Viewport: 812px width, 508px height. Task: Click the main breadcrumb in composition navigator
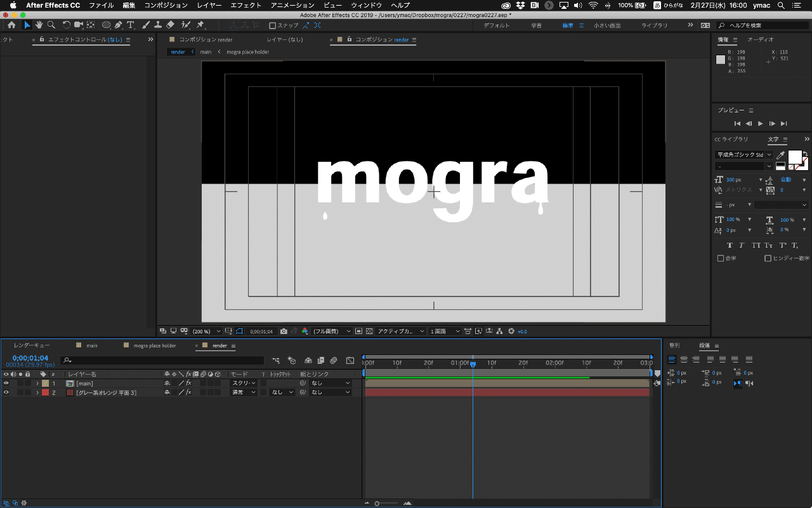pyautogui.click(x=206, y=52)
